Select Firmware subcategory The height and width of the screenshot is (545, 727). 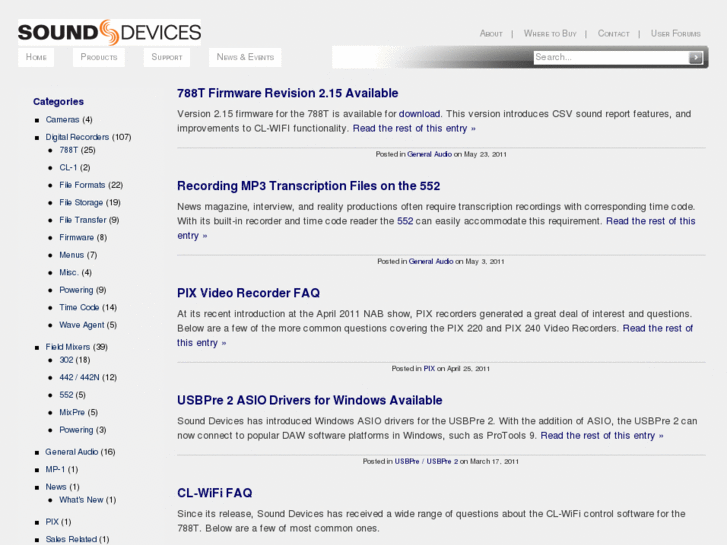point(77,237)
